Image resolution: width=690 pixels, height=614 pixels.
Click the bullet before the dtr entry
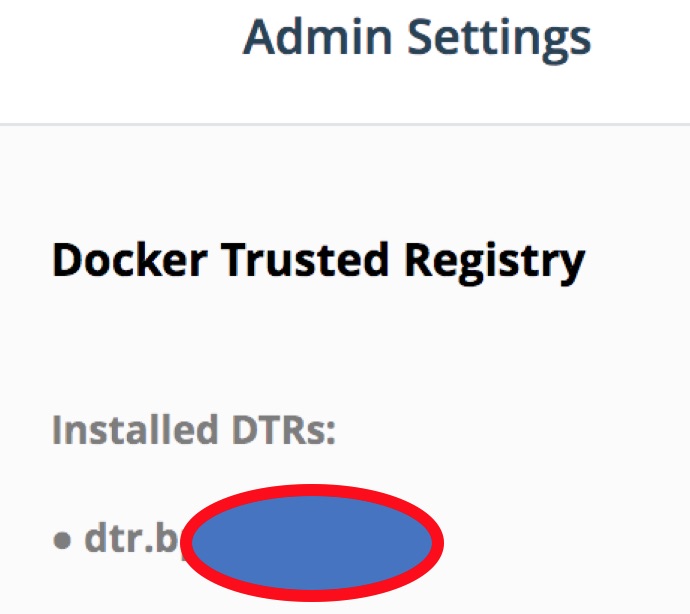(x=62, y=540)
